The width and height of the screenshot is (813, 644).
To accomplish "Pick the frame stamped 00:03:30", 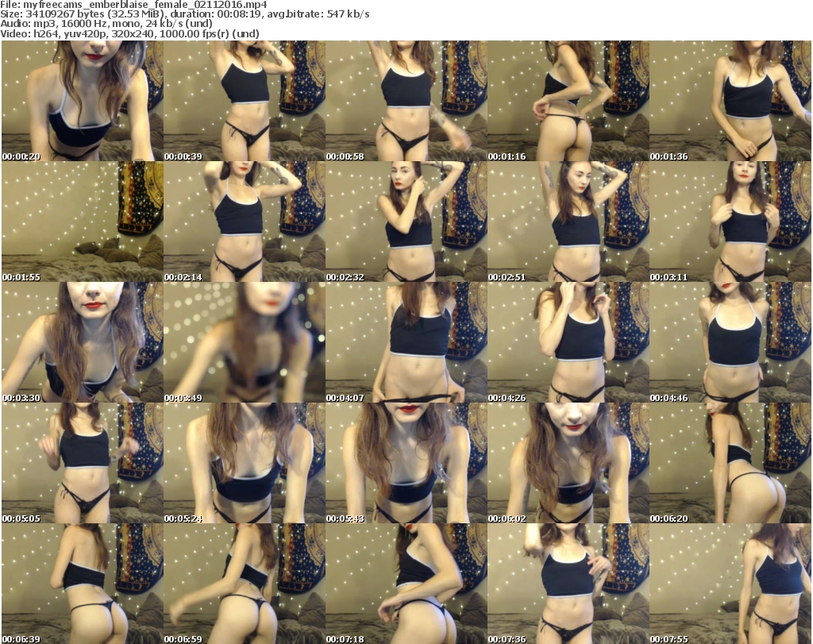I will tap(83, 343).
